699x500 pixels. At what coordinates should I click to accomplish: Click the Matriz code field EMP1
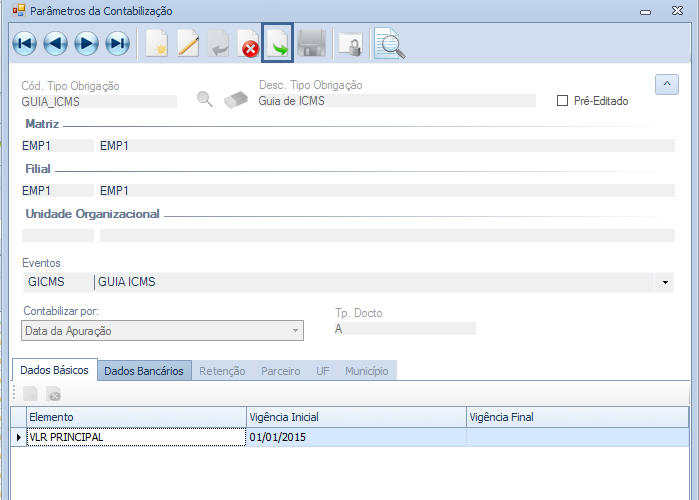[58, 146]
